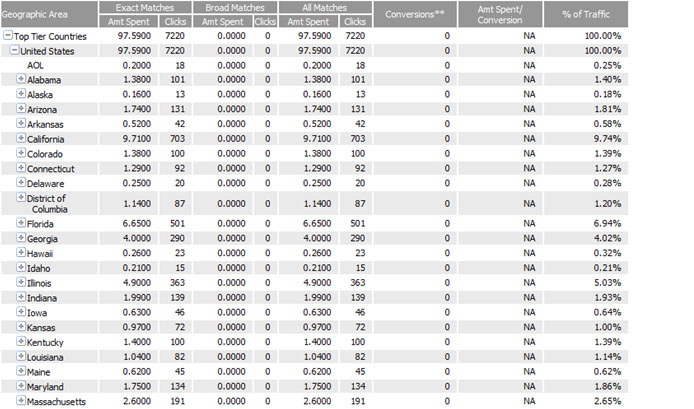Click the Amt Spent/Conversion header
This screenshot has height=409, width=694.
pyautogui.click(x=500, y=14)
